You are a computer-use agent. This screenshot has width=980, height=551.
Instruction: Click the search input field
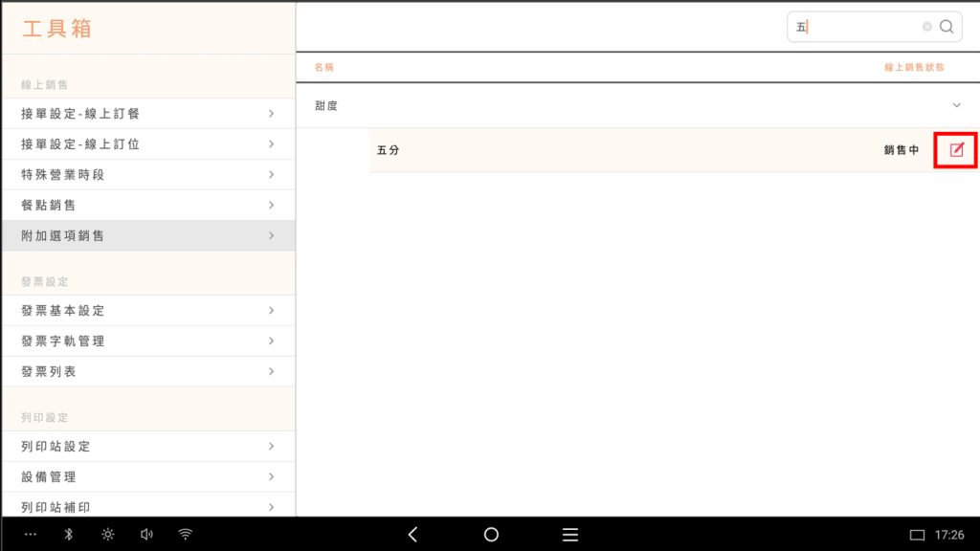coord(857,27)
